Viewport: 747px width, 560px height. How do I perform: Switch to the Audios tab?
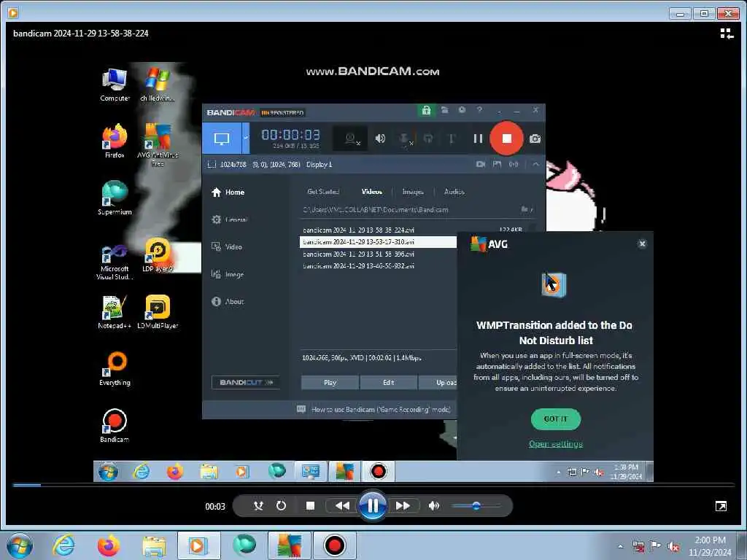point(454,192)
